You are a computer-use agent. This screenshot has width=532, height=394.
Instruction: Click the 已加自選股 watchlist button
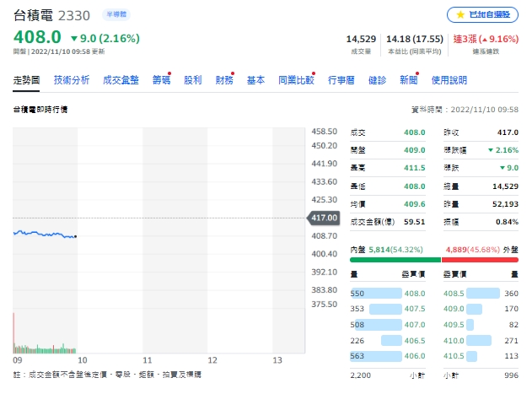[x=482, y=14]
